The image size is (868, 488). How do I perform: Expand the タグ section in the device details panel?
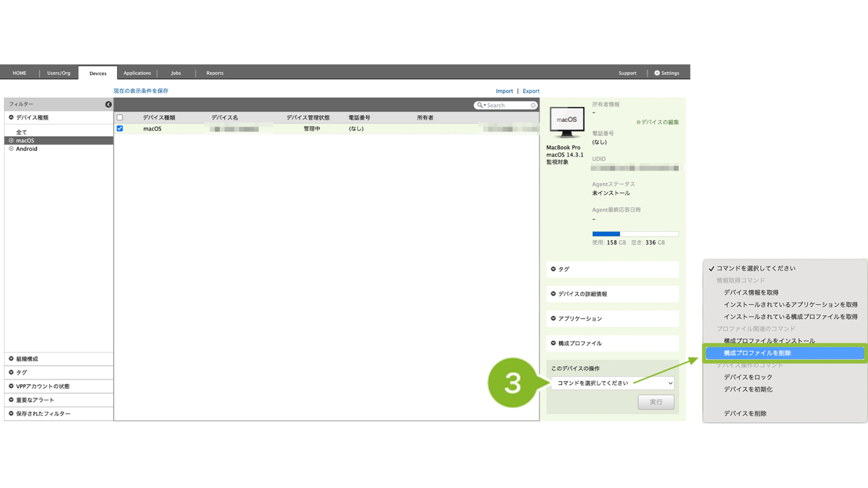(613, 269)
